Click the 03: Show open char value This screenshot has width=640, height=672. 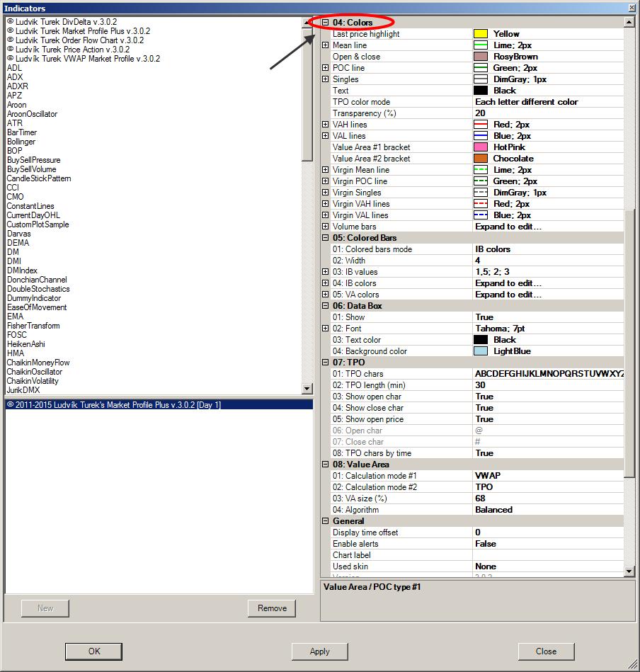coord(548,397)
